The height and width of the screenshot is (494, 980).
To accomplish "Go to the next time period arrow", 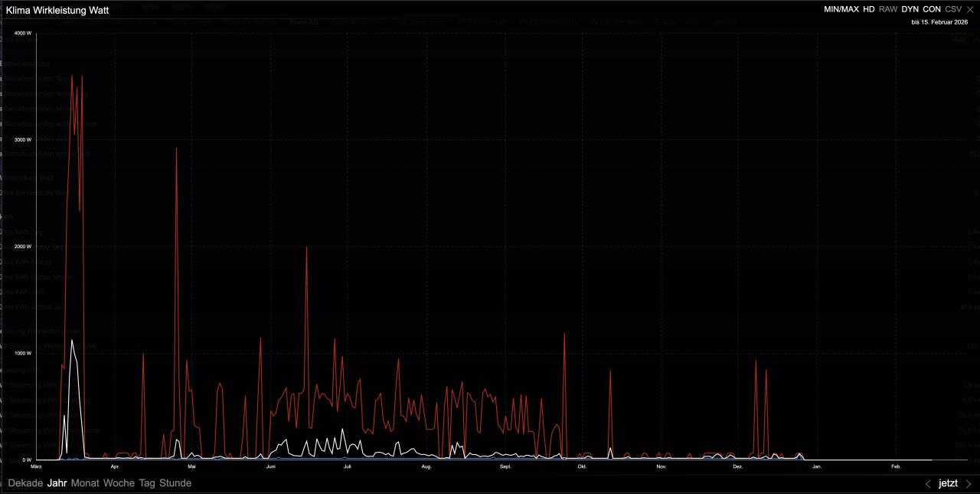I will [969, 483].
